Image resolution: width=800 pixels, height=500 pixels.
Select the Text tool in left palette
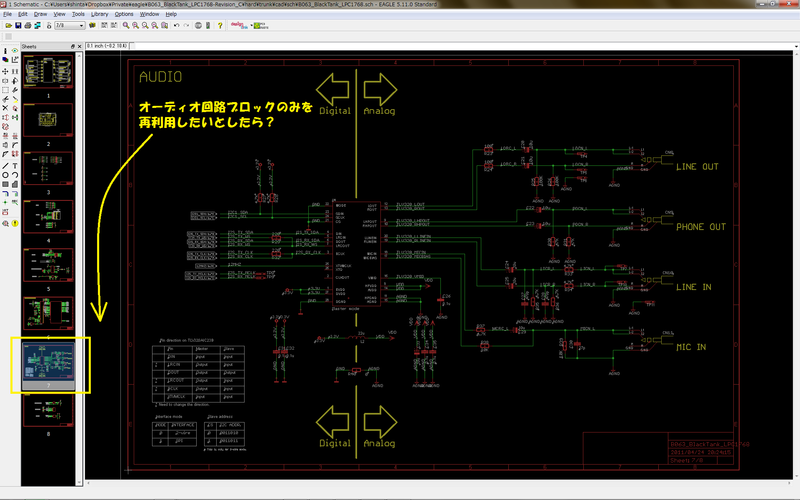tap(15, 166)
